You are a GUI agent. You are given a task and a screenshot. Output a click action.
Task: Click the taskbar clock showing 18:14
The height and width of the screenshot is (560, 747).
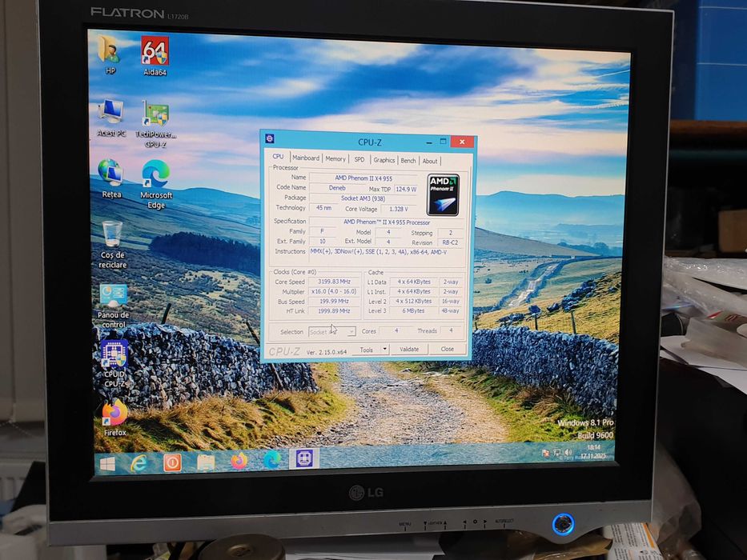[593, 451]
